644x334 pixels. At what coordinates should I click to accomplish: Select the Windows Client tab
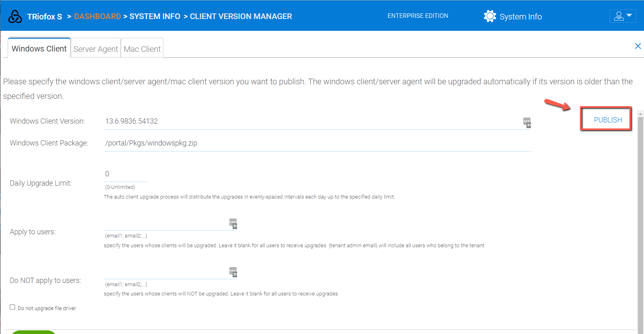pos(39,49)
